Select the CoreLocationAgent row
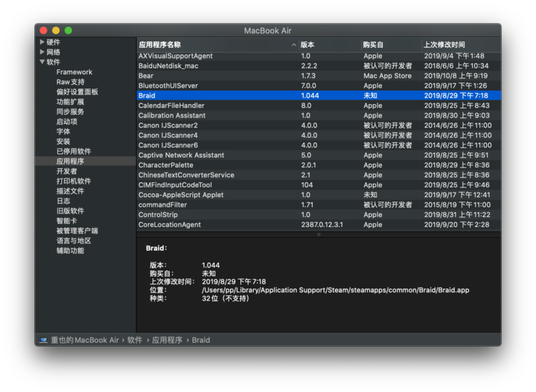Image resolution: width=536 pixels, height=392 pixels. click(x=319, y=225)
